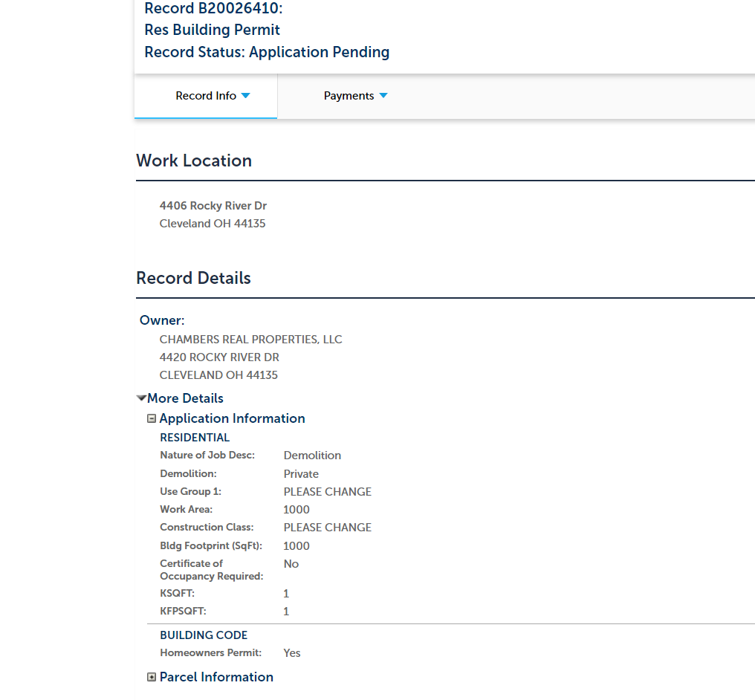The height and width of the screenshot is (700, 755).
Task: Click Work Area value 1000
Action: (x=296, y=509)
